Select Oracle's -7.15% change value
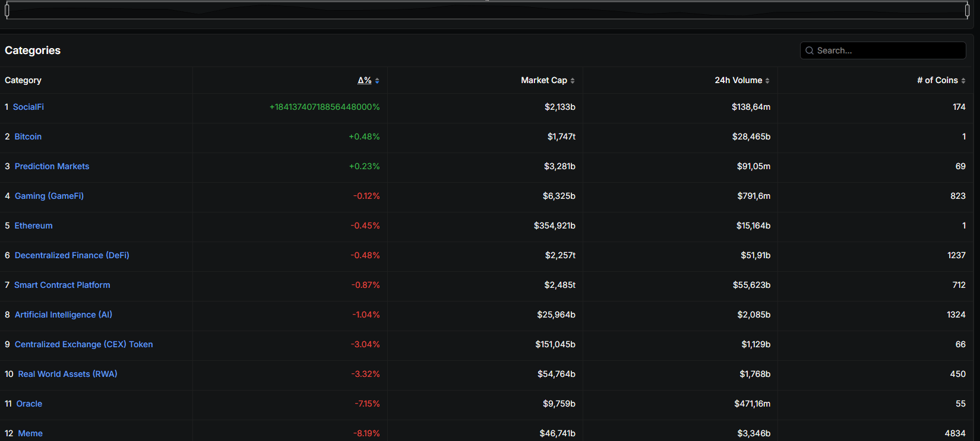 (x=367, y=404)
